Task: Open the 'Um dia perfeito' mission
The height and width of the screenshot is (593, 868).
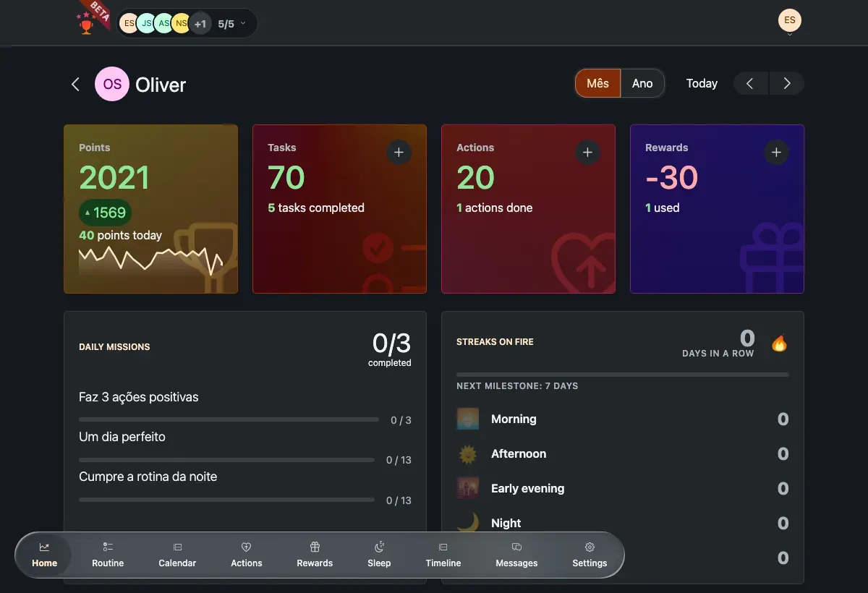Action: pos(122,437)
